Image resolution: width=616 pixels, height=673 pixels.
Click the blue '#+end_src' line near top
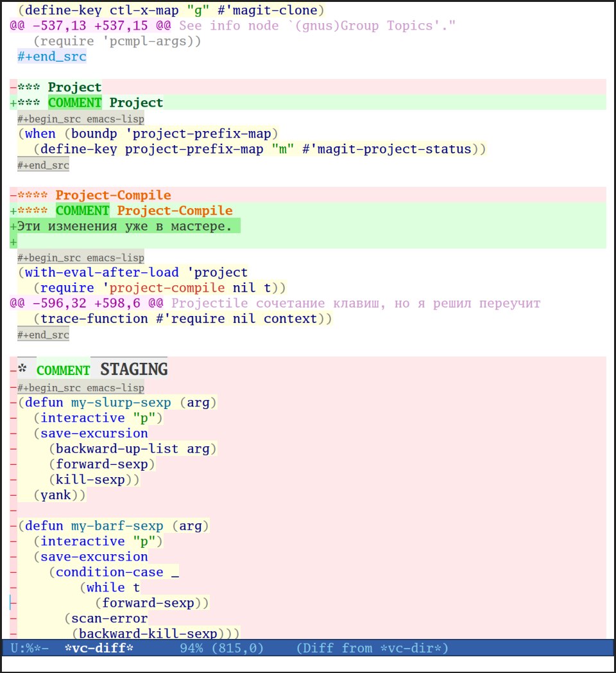coord(52,57)
